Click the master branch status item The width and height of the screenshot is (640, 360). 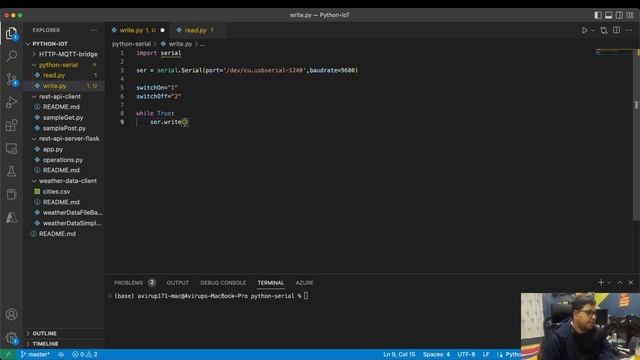[x=35, y=354]
